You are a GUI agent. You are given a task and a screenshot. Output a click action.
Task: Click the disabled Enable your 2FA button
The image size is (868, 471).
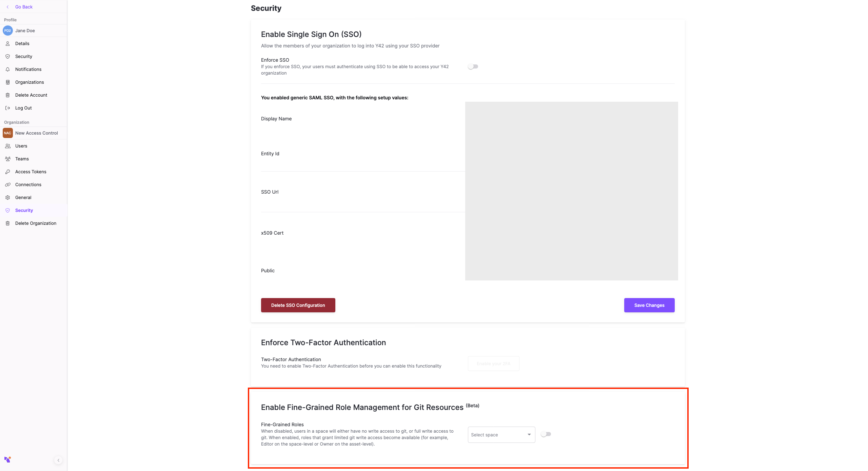[493, 364]
